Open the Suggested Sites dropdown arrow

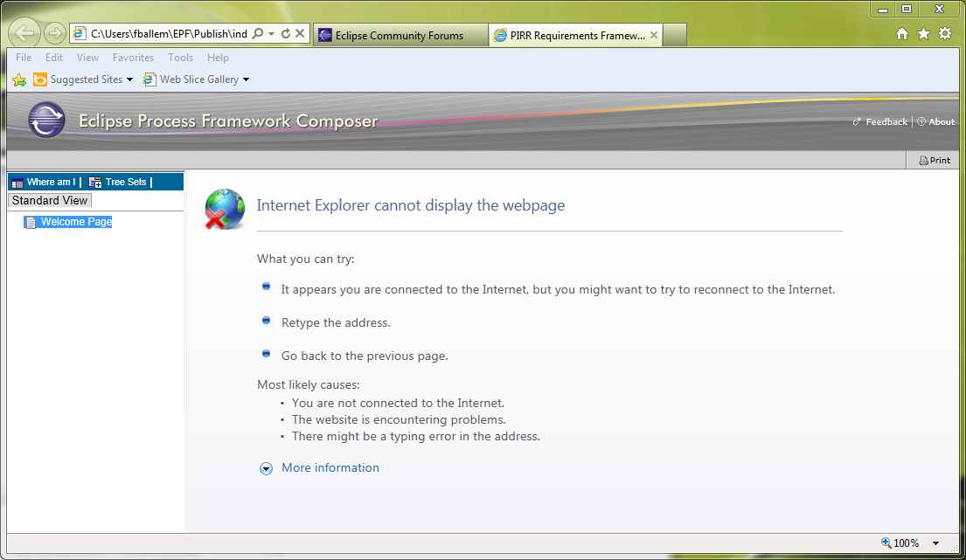pyautogui.click(x=129, y=80)
